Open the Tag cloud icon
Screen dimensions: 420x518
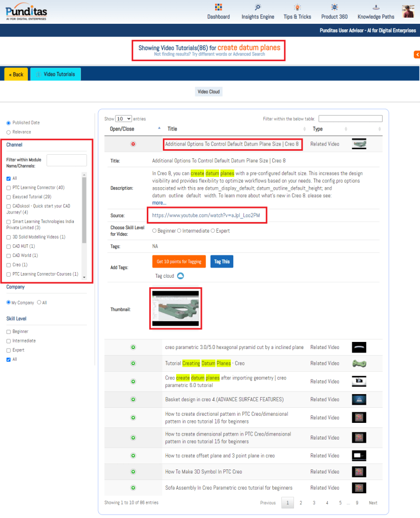click(x=180, y=276)
